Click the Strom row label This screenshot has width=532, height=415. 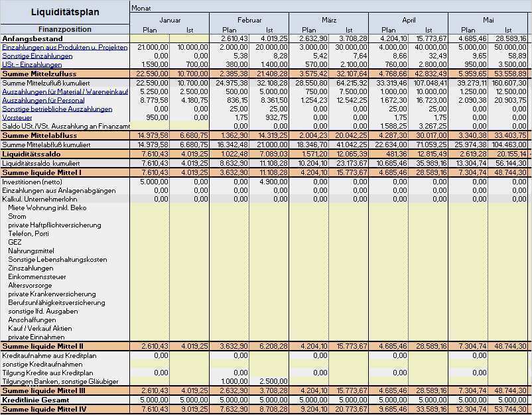click(x=17, y=216)
